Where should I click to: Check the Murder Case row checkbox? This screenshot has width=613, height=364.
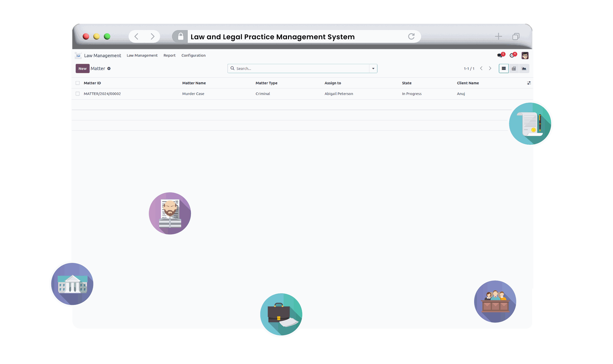78,94
